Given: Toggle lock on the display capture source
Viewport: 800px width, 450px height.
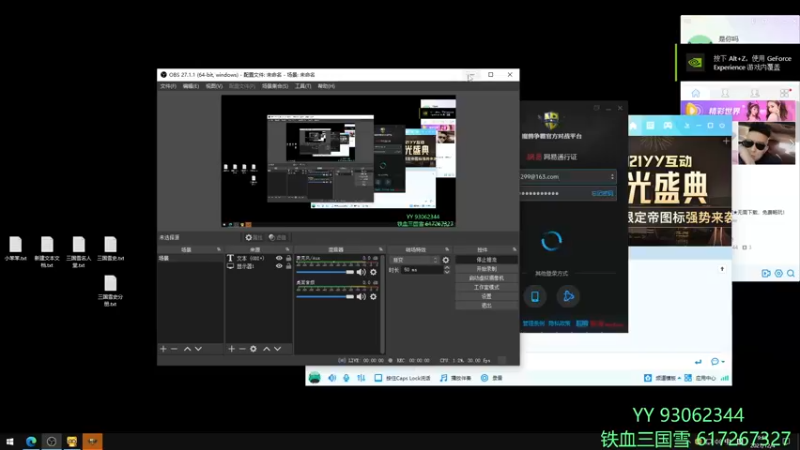Looking at the screenshot, I should pyautogui.click(x=288, y=266).
